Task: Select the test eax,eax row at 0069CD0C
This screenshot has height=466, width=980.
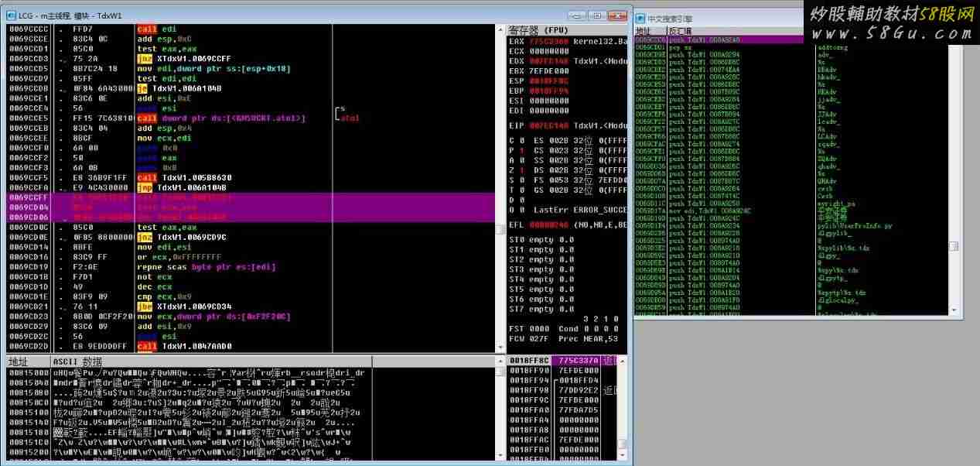Action: pos(251,227)
